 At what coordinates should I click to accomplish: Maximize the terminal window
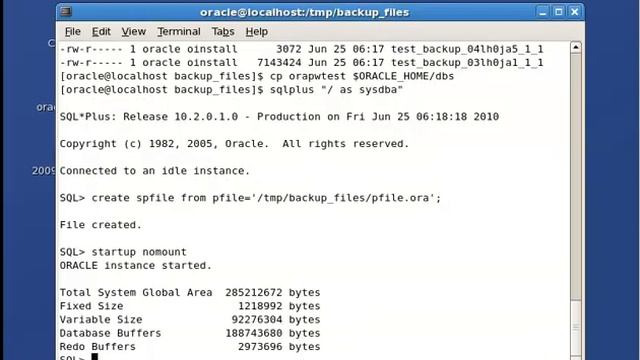click(x=558, y=12)
